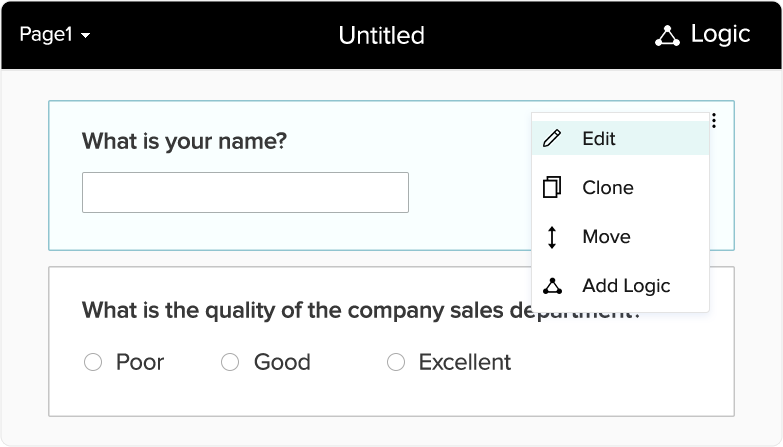
Task: Click the three-dot options icon on the name question
Action: [x=714, y=121]
